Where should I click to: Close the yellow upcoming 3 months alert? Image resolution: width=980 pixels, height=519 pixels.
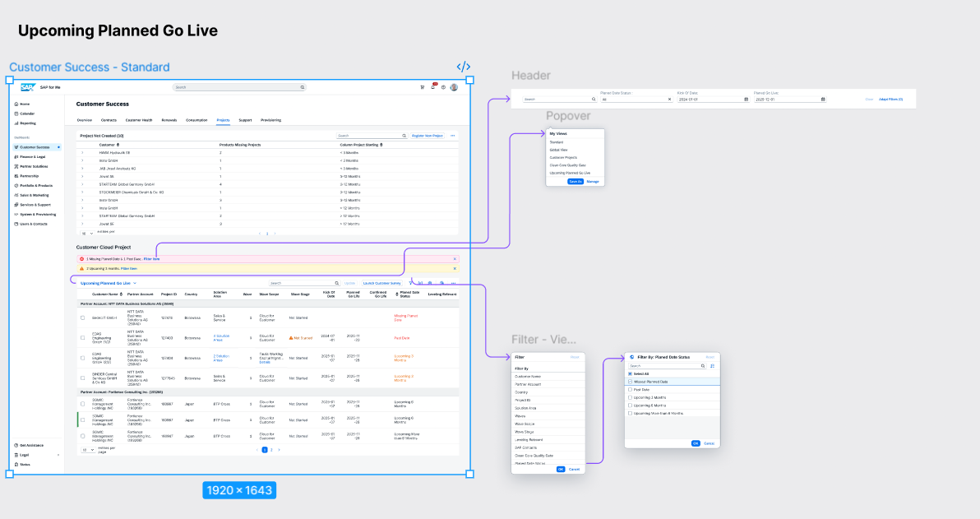tap(455, 268)
